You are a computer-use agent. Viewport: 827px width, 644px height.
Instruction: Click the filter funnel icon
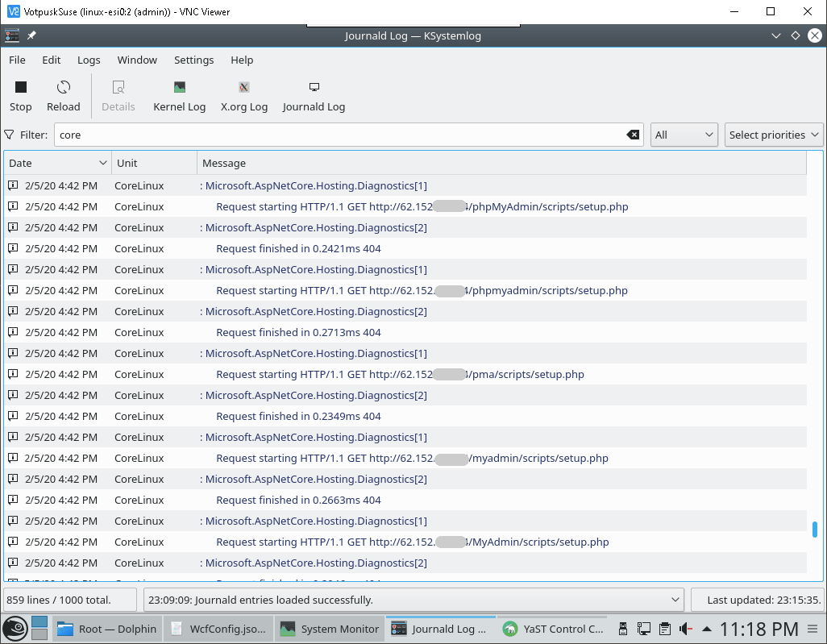(9, 135)
